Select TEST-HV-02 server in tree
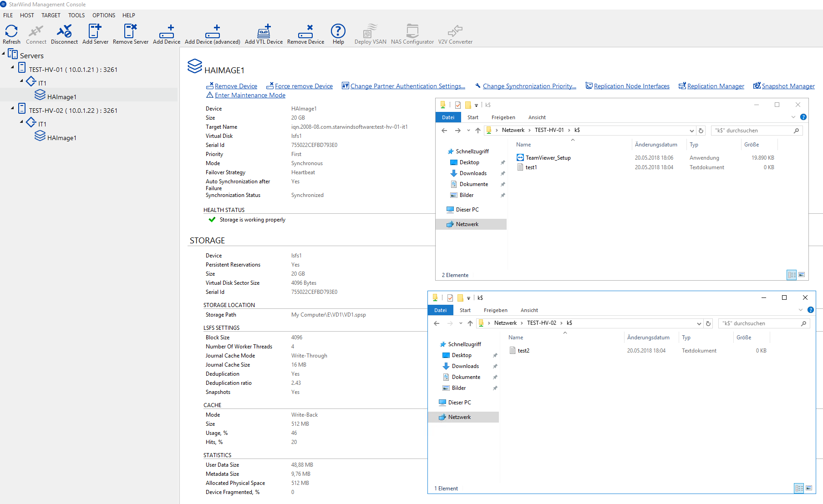 [73, 110]
